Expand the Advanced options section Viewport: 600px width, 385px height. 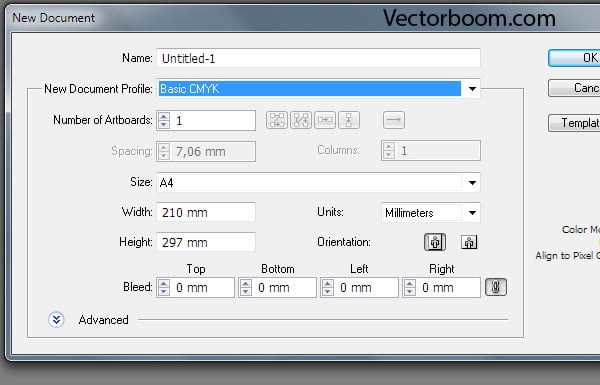click(56, 320)
